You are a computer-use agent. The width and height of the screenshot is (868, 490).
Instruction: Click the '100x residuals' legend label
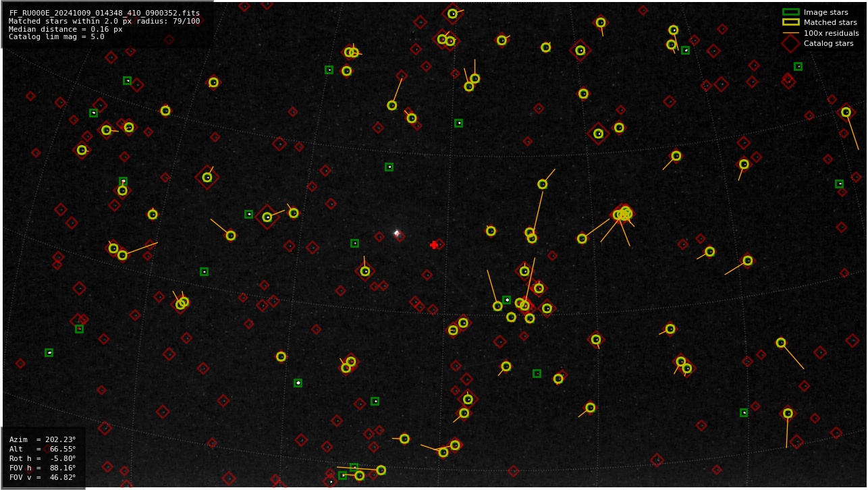click(x=831, y=33)
